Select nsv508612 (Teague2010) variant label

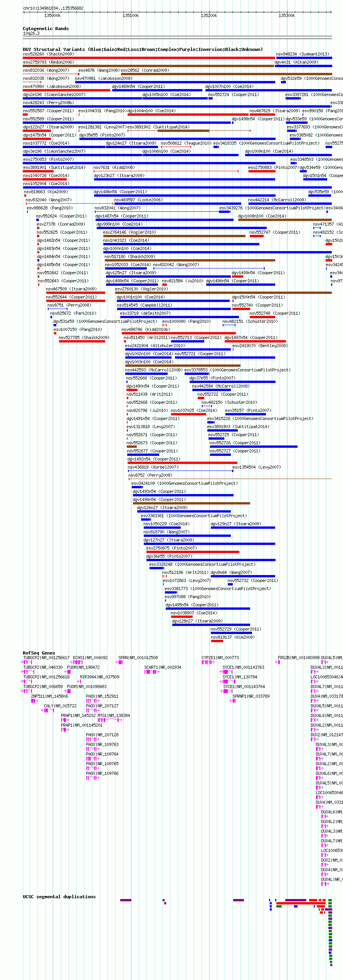pos(186,143)
